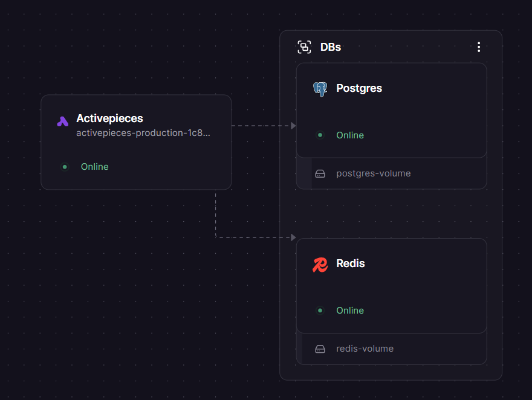The image size is (532, 400).
Task: Click the Activepieces logo icon
Action: [x=62, y=121]
